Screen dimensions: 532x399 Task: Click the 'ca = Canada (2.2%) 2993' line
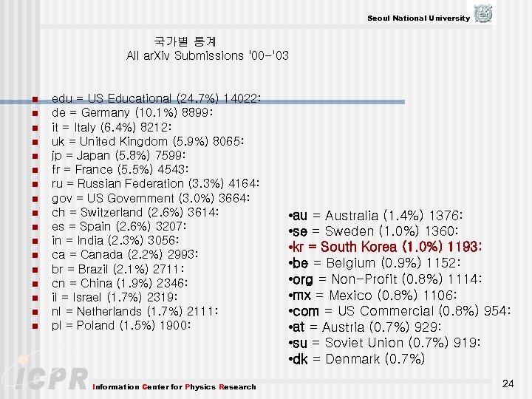[x=125, y=254]
